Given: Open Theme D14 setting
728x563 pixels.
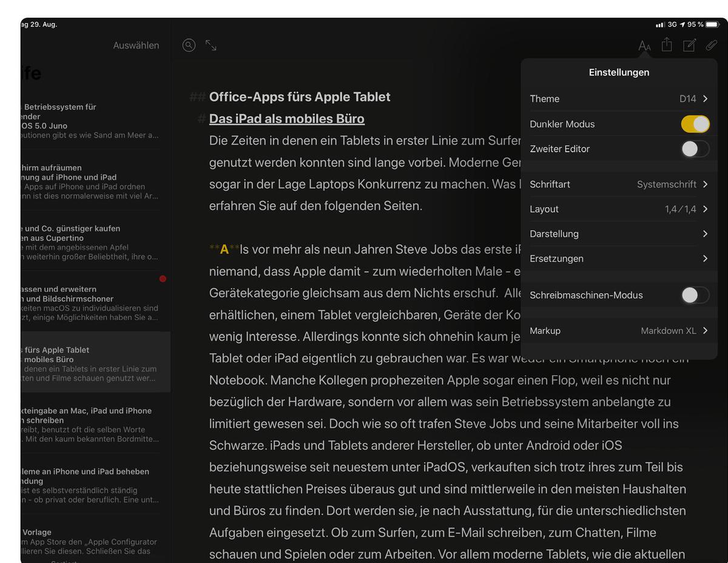Looking at the screenshot, I should coord(619,99).
